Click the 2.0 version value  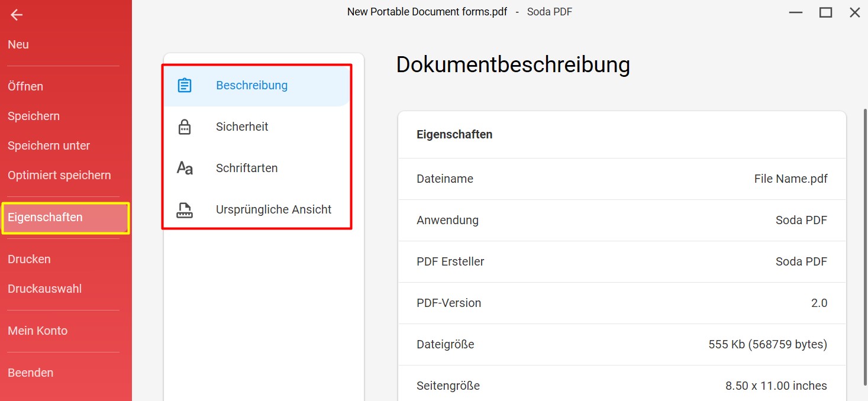point(819,303)
